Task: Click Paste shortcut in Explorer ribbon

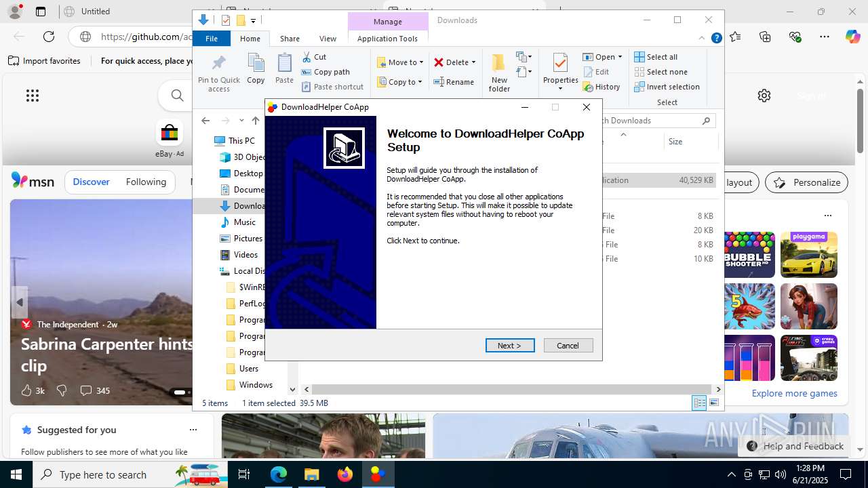Action: (332, 87)
